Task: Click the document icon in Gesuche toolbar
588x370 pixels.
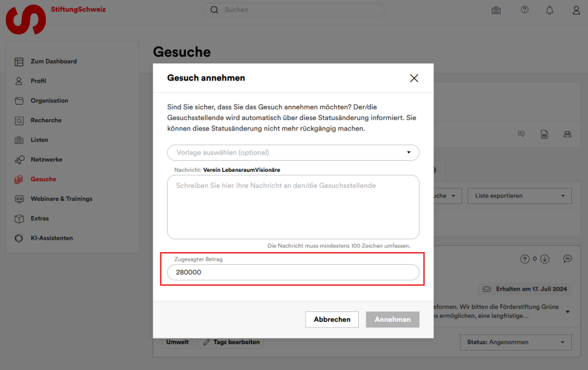Action: (x=544, y=134)
